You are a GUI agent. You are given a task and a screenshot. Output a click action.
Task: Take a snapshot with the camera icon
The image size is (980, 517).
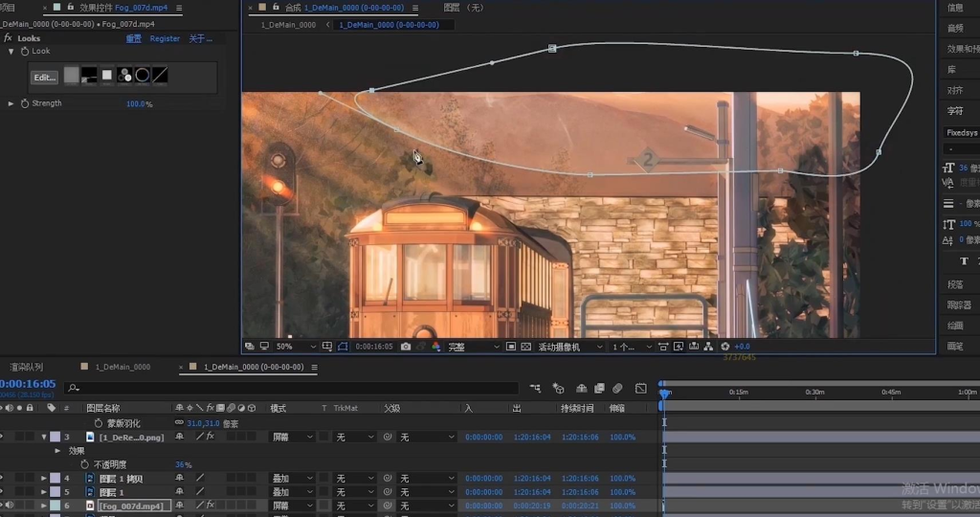(x=406, y=347)
